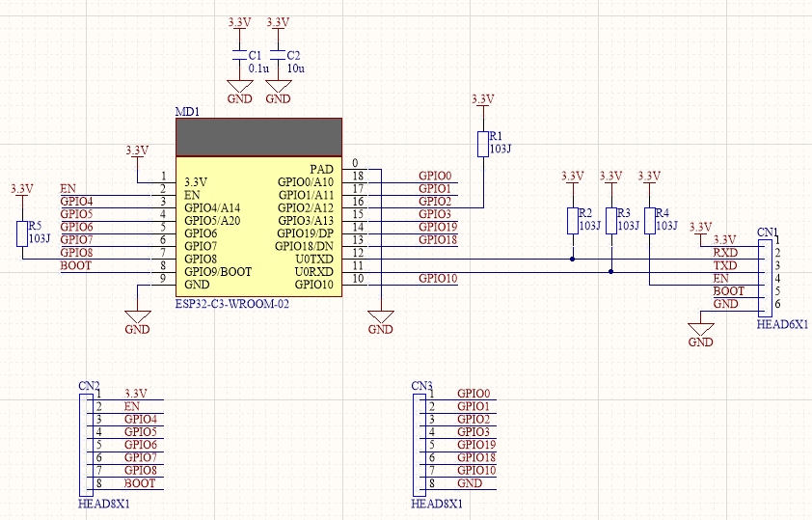Select the BOOT net label at CN1

pyautogui.click(x=729, y=291)
